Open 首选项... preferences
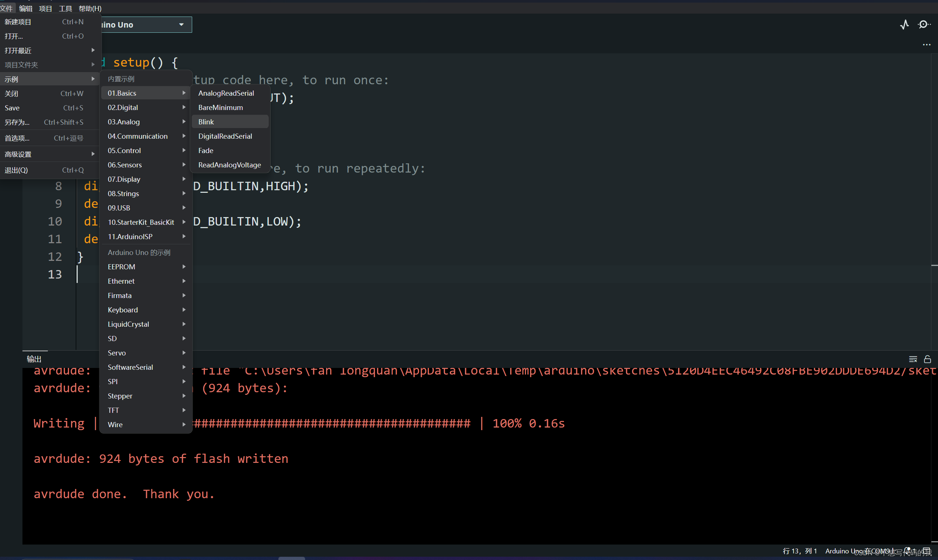The image size is (938, 560). pyautogui.click(x=50, y=138)
